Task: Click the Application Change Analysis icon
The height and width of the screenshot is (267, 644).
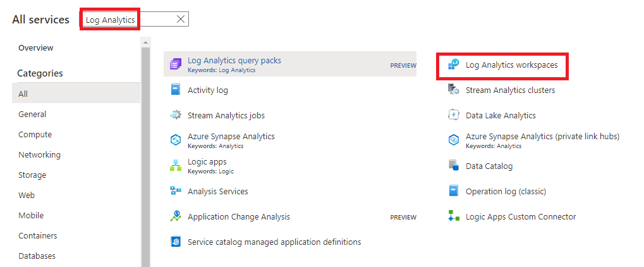Action: pyautogui.click(x=175, y=216)
